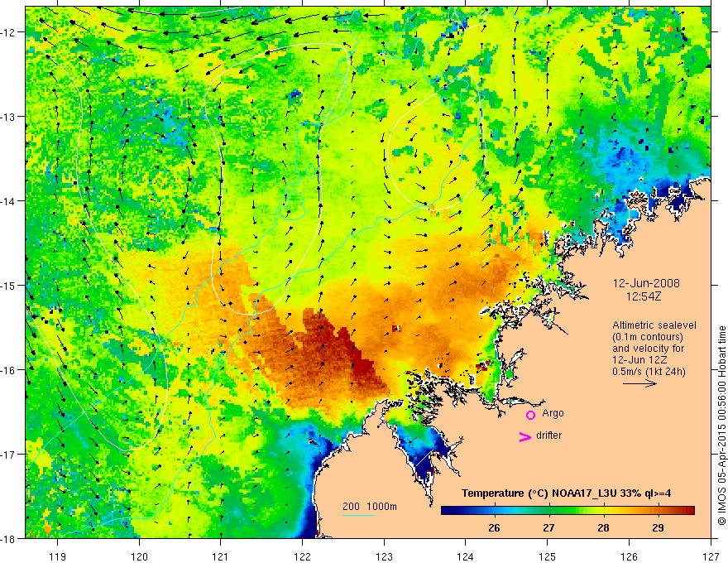The height and width of the screenshot is (563, 728).
Task: Click the '12:54Z' time text
Action: 642,294
